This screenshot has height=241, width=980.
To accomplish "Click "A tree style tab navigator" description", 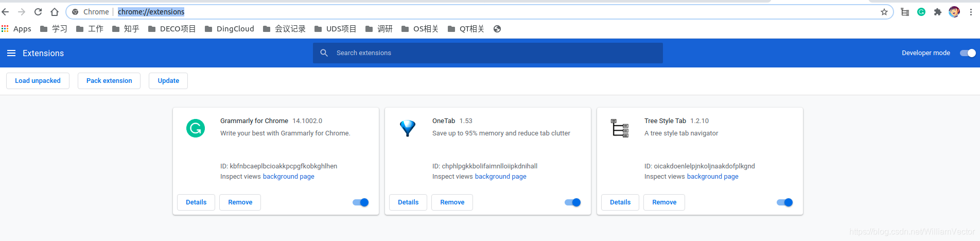I will 681,133.
